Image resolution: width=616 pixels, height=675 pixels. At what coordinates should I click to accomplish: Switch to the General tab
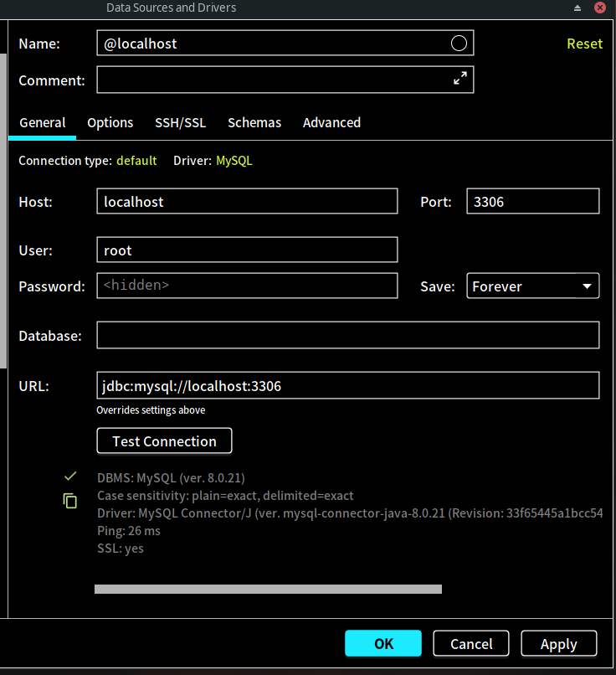pyautogui.click(x=43, y=122)
